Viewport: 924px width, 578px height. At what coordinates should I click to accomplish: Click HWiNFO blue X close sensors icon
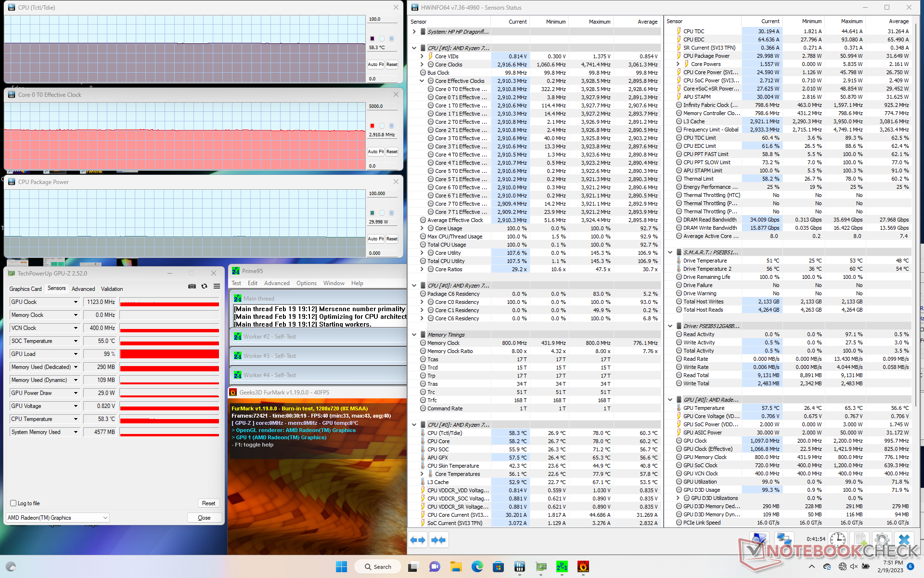[904, 539]
